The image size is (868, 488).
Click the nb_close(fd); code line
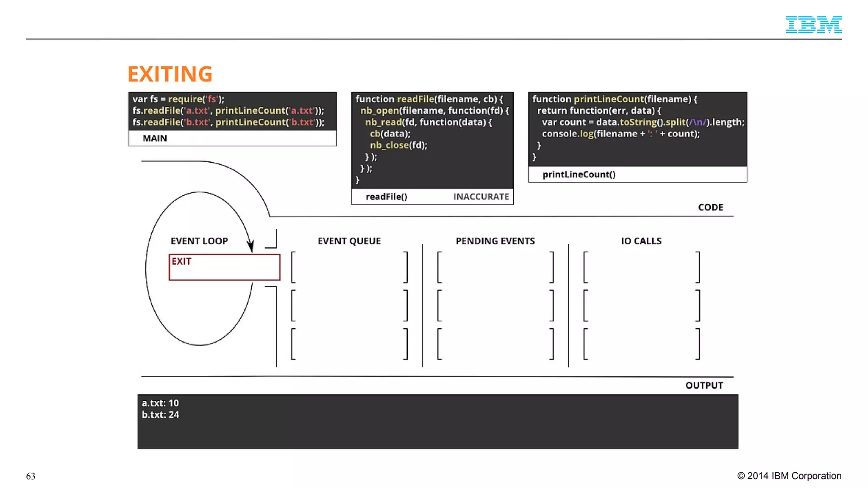(398, 145)
